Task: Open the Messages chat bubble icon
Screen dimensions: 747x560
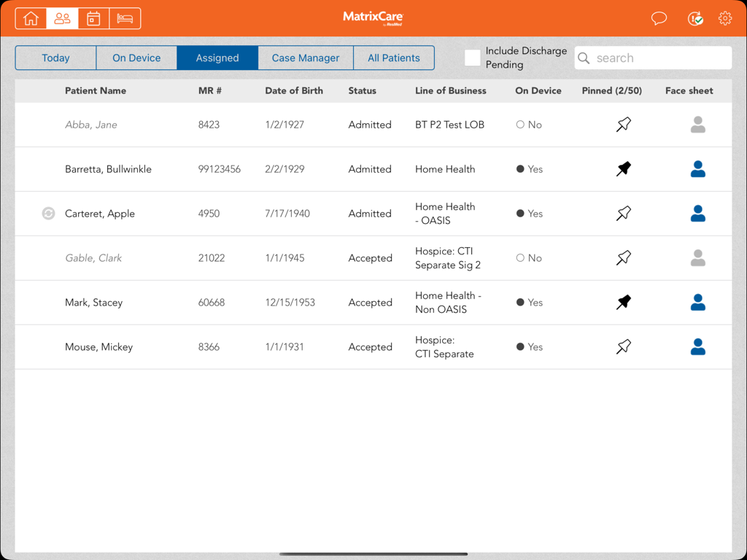Action: 659,18
